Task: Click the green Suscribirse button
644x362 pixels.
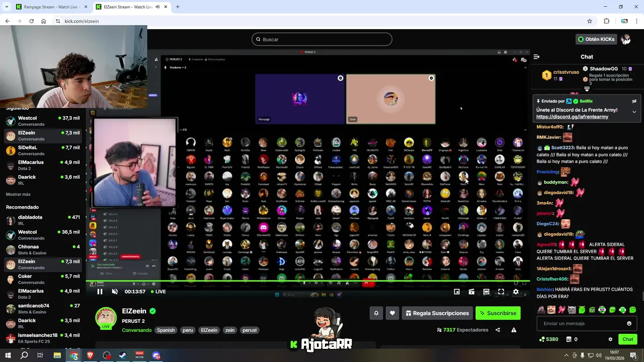Action: pos(498,313)
